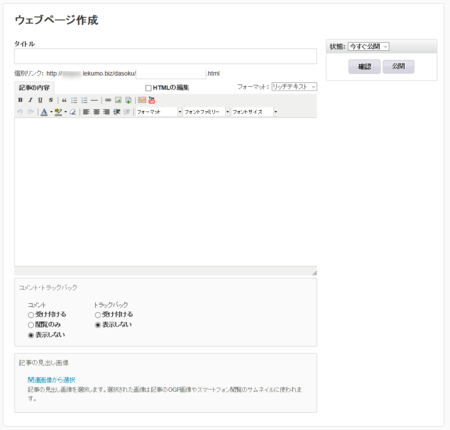Image resolution: width=450 pixels, height=430 pixels.
Task: Increase indent of text
Action: 117,112
